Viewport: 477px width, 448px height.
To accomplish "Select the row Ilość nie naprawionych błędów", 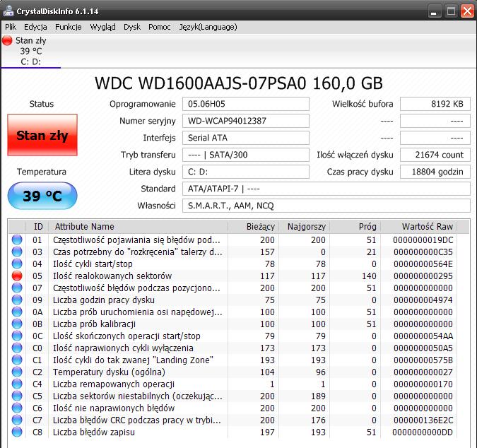I will click(x=232, y=408).
